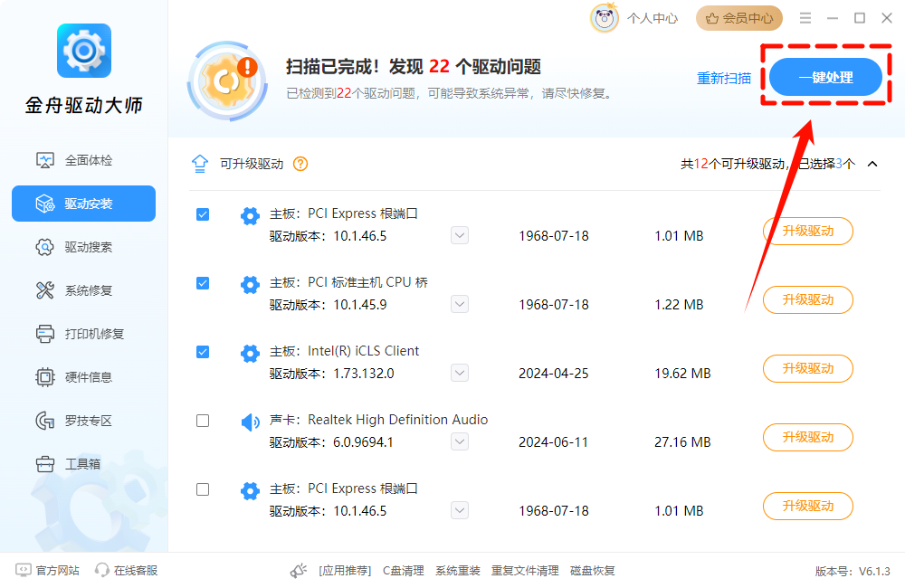Open the 会员中心 button
The image size is (905, 588).
point(738,18)
